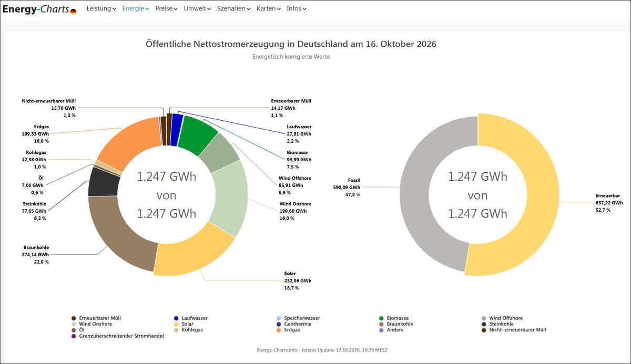The width and height of the screenshot is (631, 364).
Task: Open the Leistung dropdown menu
Action: tap(101, 9)
